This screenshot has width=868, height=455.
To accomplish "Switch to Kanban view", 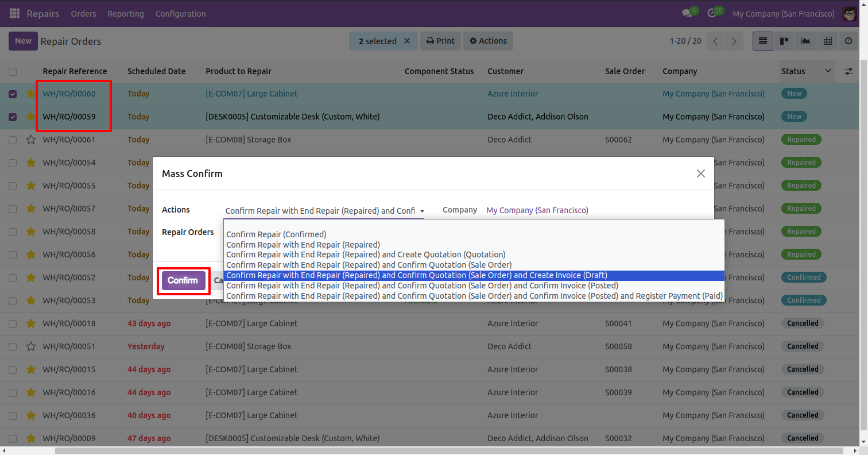I will [x=784, y=41].
